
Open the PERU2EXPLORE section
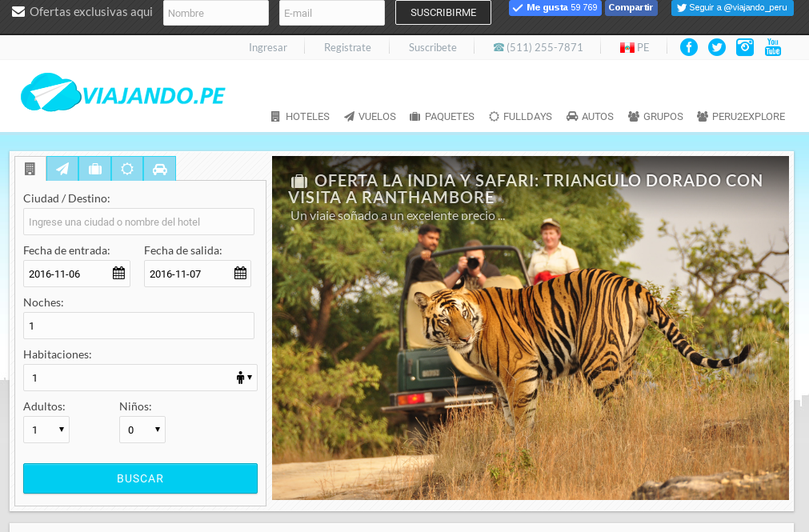pos(741,116)
